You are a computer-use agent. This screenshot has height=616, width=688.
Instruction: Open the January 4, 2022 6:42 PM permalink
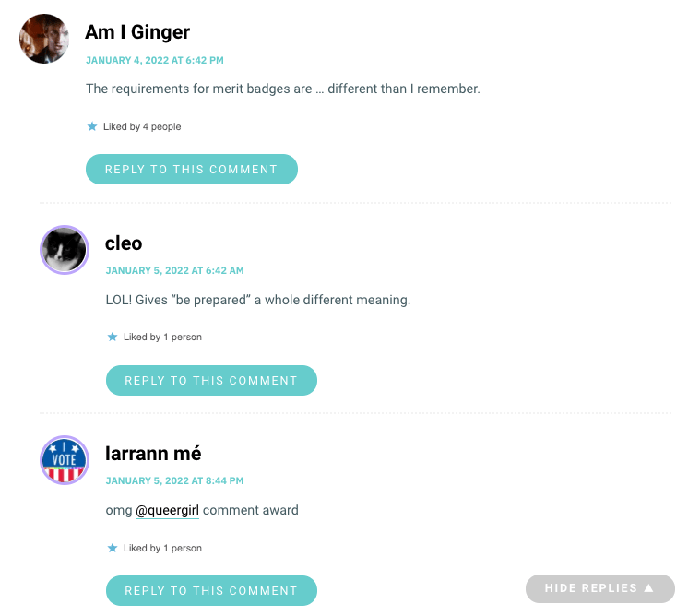(x=154, y=60)
